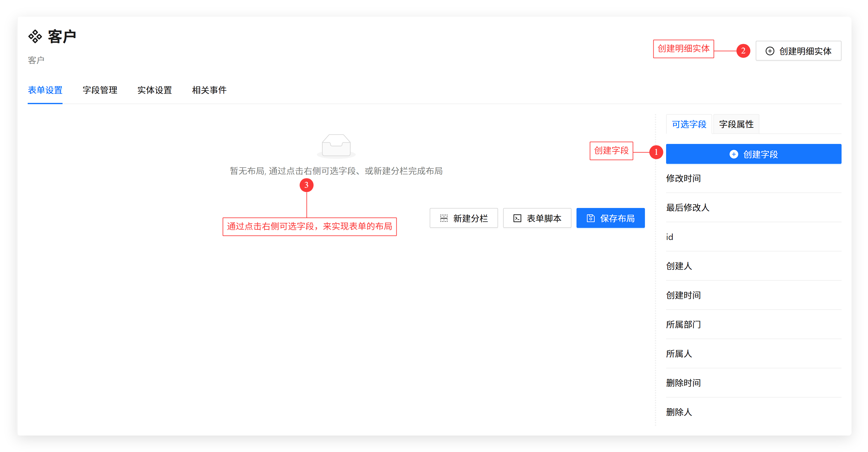868x452 pixels.
Task: Click the plus icon in 创建明细实体
Action: 770,51
